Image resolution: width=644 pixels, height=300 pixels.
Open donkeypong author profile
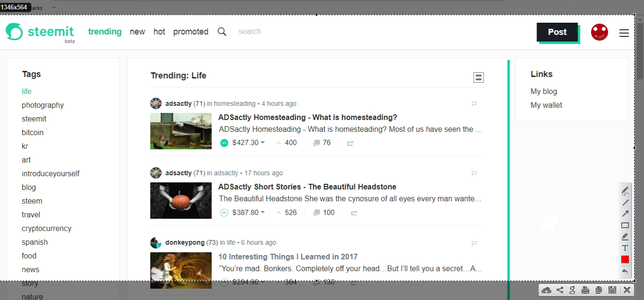(x=185, y=242)
